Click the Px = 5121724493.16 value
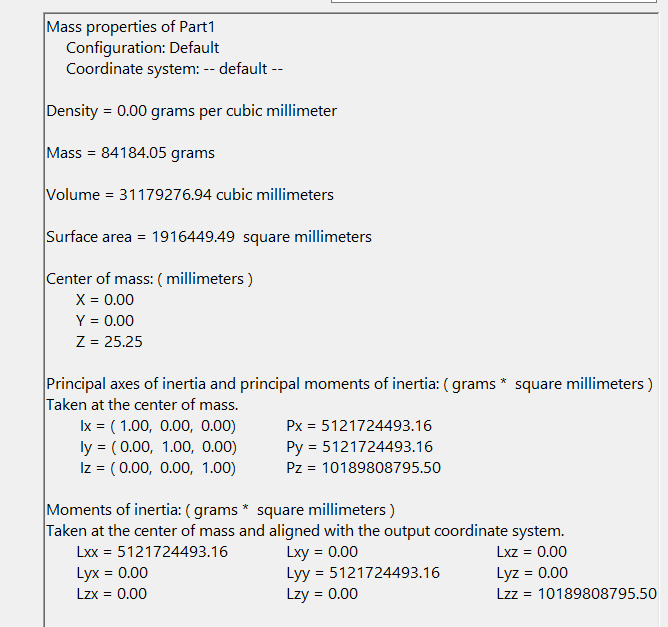668x627 pixels. pos(359,426)
